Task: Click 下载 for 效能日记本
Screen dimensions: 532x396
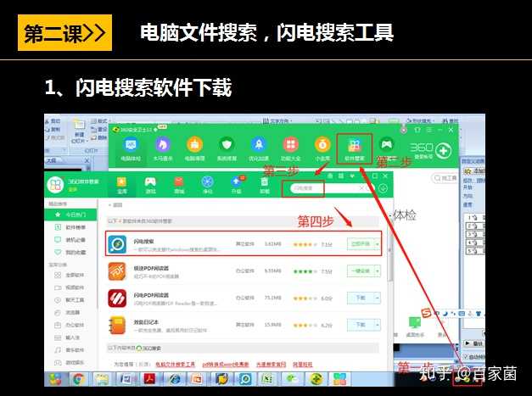Action: (361, 325)
